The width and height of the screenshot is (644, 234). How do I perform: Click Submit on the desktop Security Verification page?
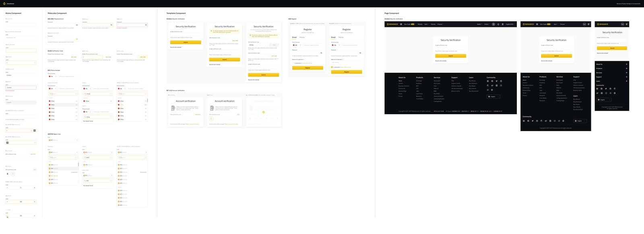pyautogui.click(x=450, y=56)
